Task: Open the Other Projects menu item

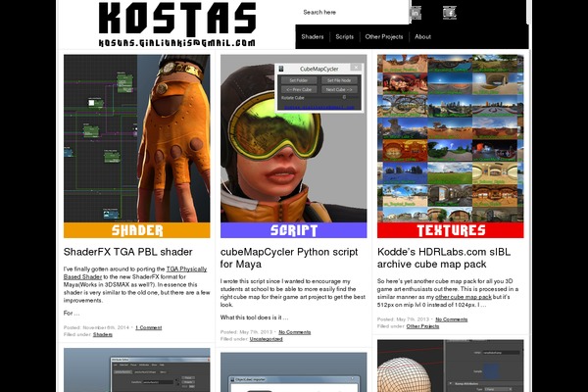Action: point(384,37)
